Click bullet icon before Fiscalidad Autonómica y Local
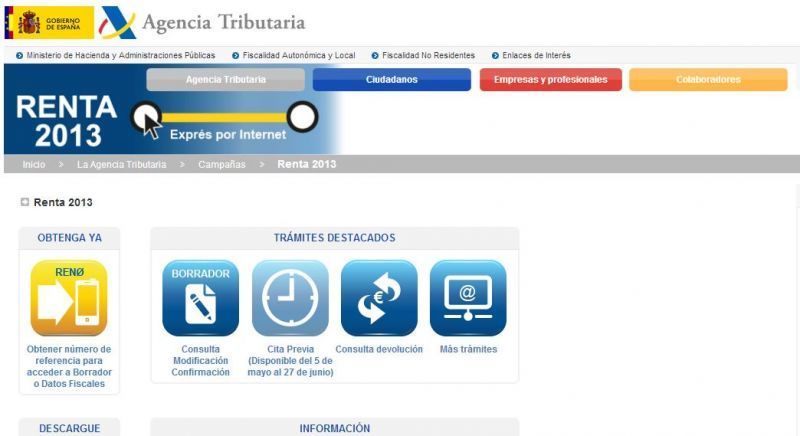The image size is (800, 436). tap(236, 56)
